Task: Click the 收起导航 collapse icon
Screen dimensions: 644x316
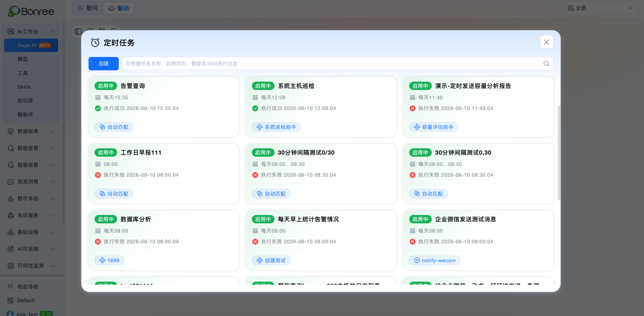Action: [11, 286]
